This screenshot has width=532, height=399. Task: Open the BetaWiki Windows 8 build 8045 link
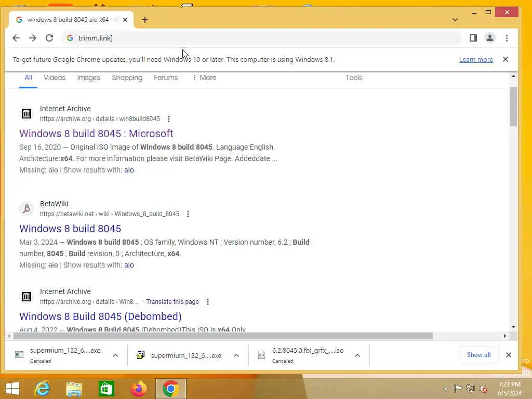(x=70, y=229)
